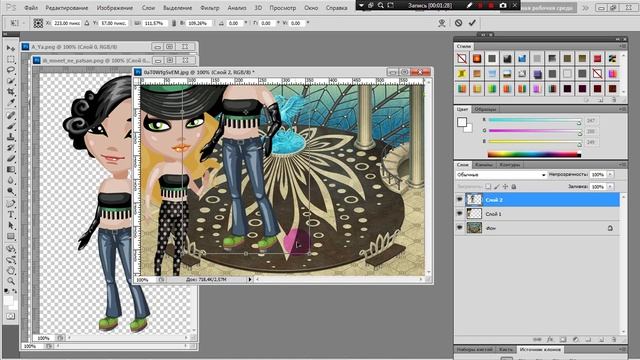Screen dimensions: 640x360
Task: Open the Styles panel options menu
Action: [x=623, y=46]
